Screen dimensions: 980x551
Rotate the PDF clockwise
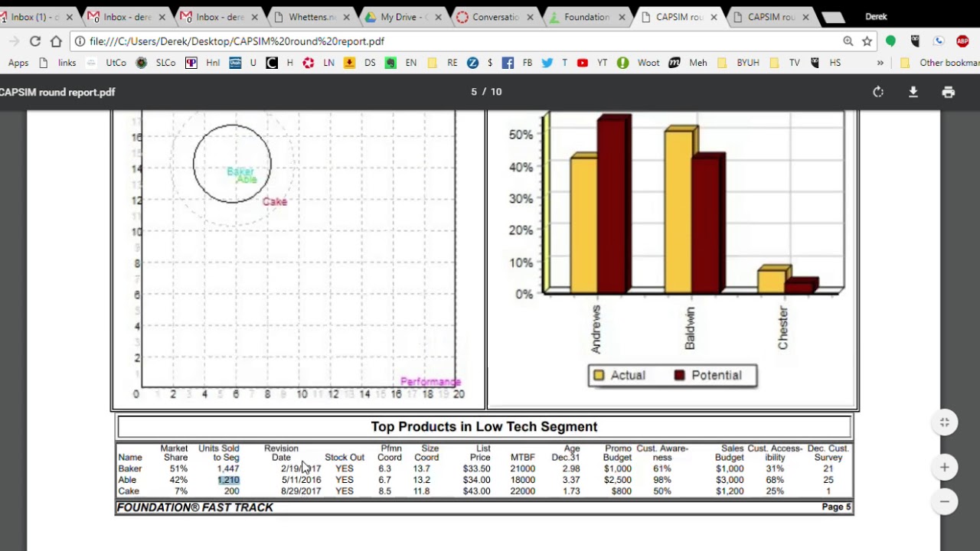point(878,92)
